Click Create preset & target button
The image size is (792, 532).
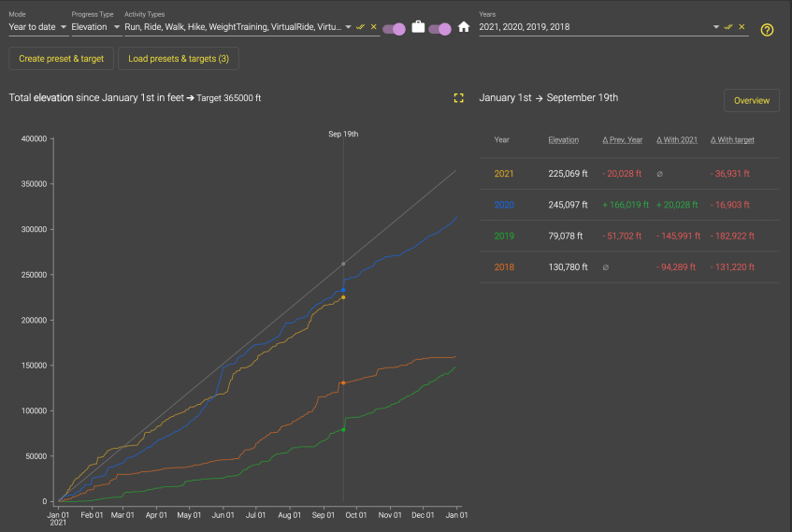tap(62, 59)
